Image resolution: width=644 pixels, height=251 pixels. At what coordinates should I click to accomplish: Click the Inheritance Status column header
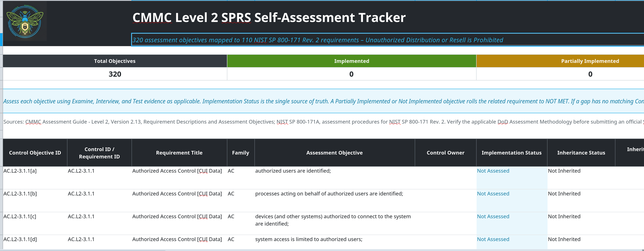[x=581, y=153]
